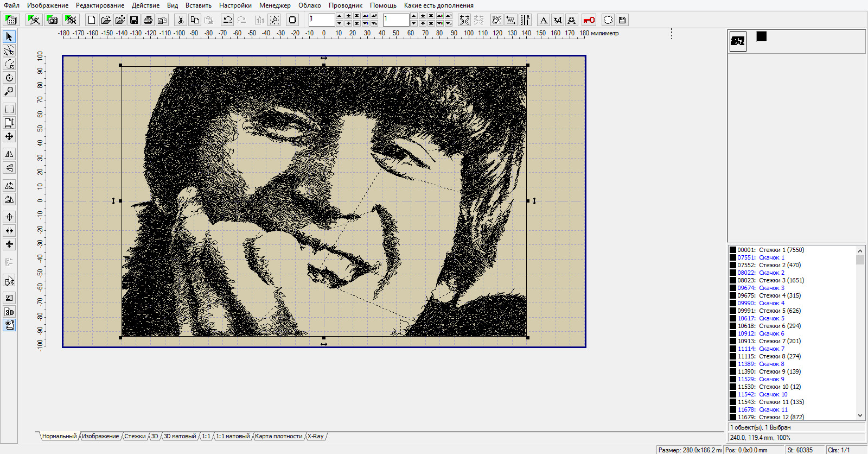868x454 pixels.
Task: Select list row Стежки 2 (470)
Action: (x=792, y=265)
